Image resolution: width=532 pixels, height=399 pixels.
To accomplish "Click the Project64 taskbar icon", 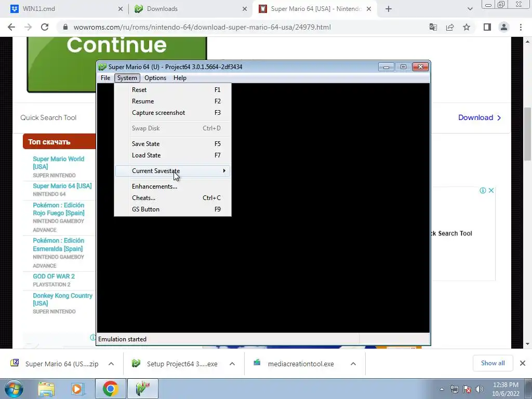I will click(142, 389).
